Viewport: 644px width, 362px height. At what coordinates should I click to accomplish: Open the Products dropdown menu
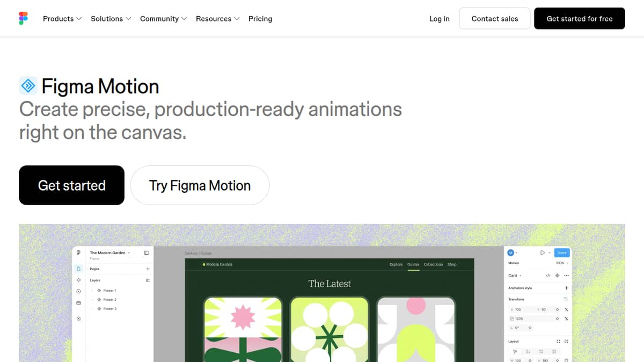point(62,18)
